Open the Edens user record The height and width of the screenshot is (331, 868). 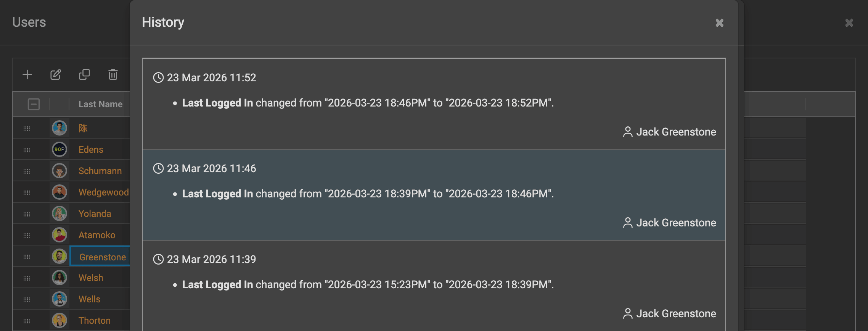91,150
